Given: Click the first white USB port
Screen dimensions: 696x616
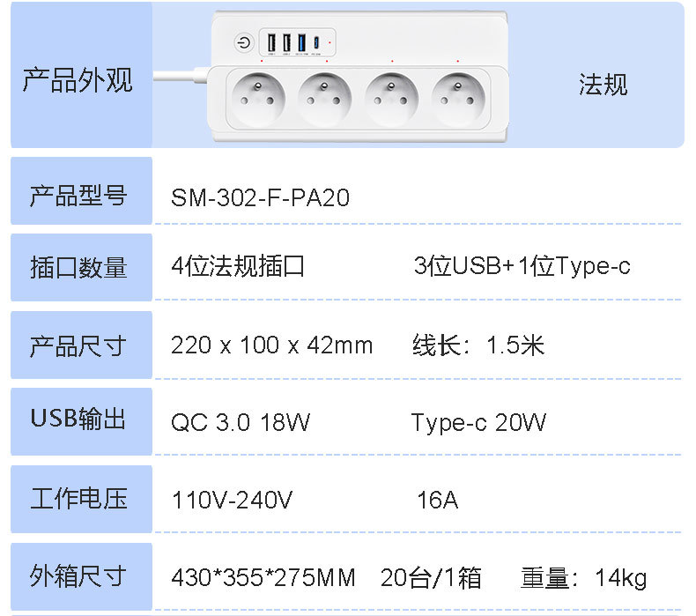Looking at the screenshot, I should tap(271, 41).
